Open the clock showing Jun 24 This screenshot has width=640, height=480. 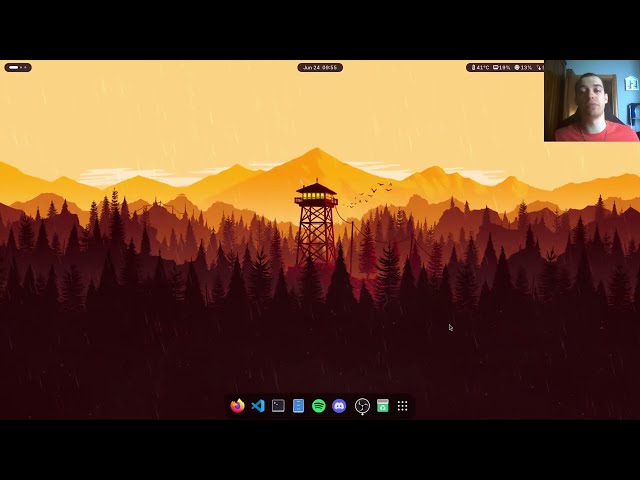(320, 67)
